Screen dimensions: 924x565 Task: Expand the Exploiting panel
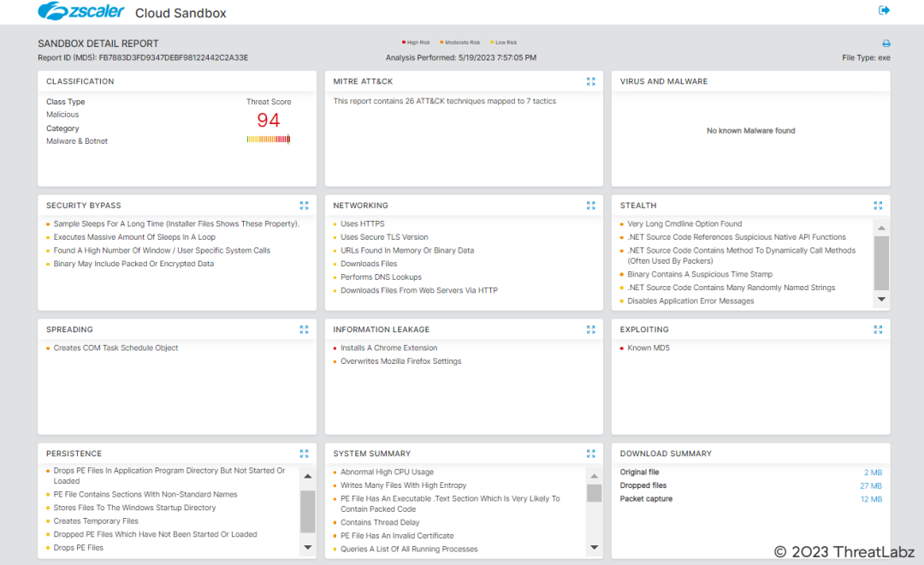coord(878,330)
